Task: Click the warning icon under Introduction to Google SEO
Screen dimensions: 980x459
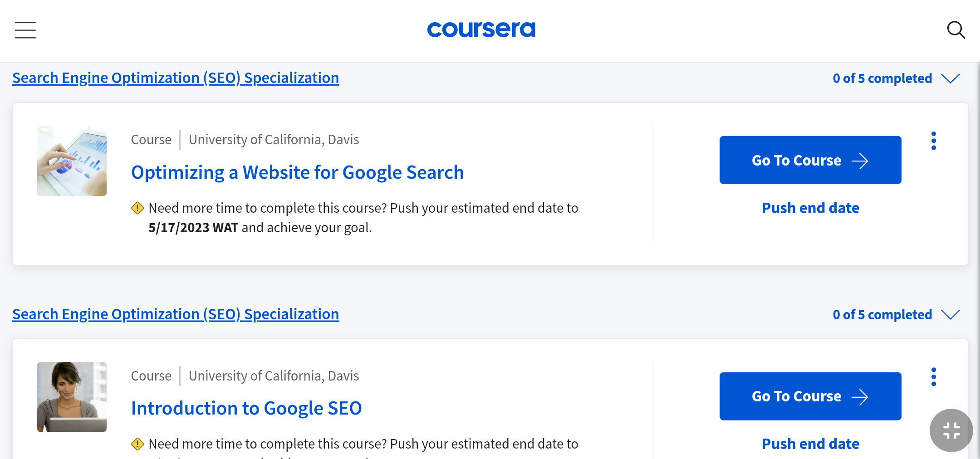Action: click(x=137, y=443)
